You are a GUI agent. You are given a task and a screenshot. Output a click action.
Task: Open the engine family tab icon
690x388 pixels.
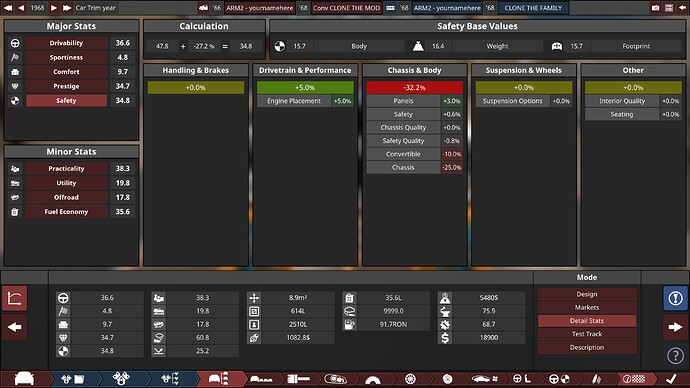click(x=73, y=379)
